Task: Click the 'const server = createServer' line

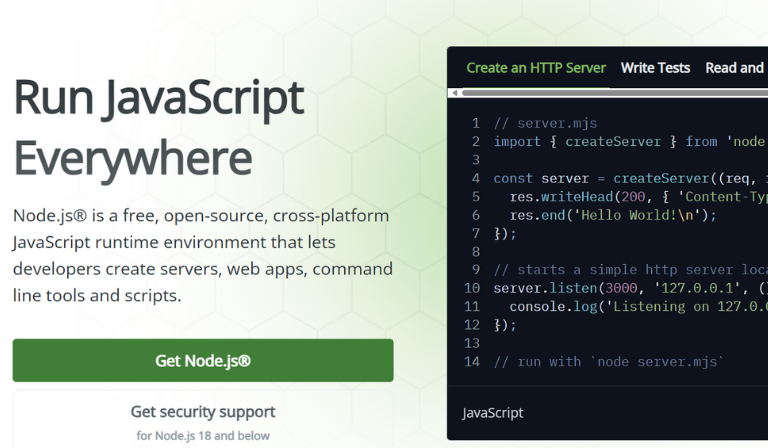Action: 630,178
